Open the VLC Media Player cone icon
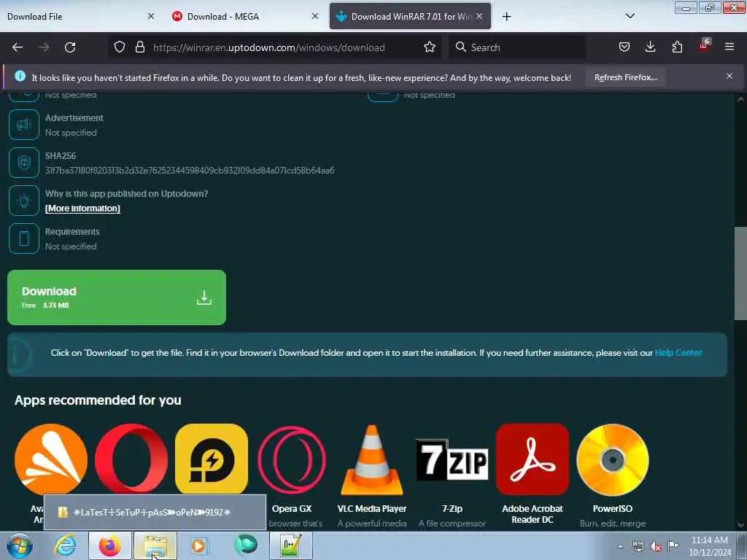This screenshot has width=747, height=560. pos(371,459)
